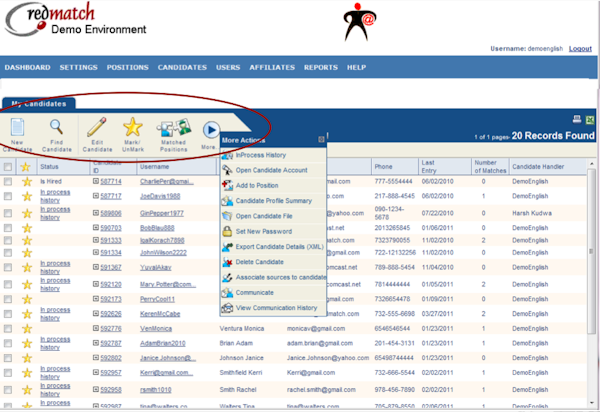This screenshot has width=600, height=412.
Task: Click the Mark/UnMark star toolbar icon
Action: pyautogui.click(x=133, y=127)
